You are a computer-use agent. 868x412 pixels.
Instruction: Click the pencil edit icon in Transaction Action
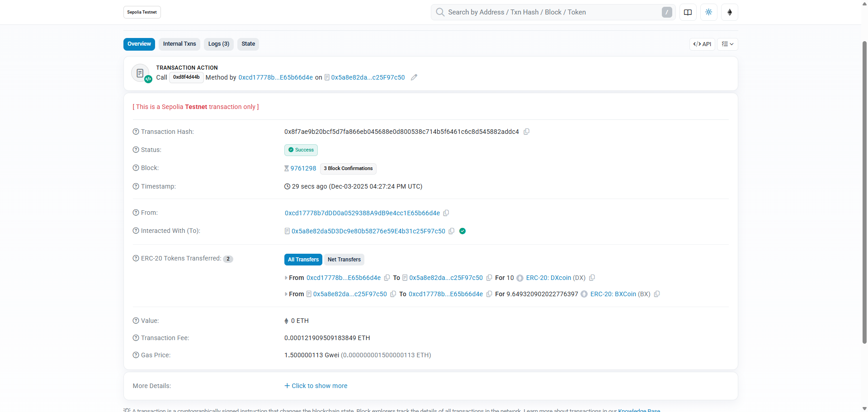point(414,77)
